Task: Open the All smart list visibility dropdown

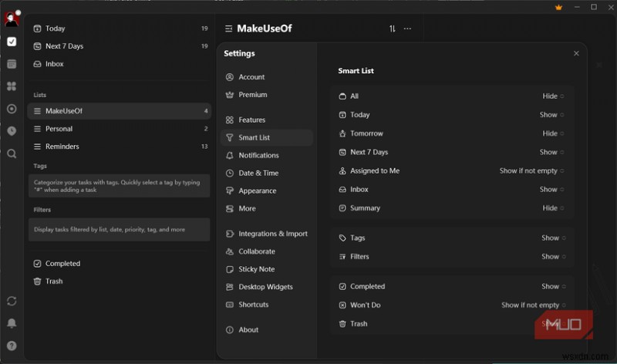Action: 553,96
